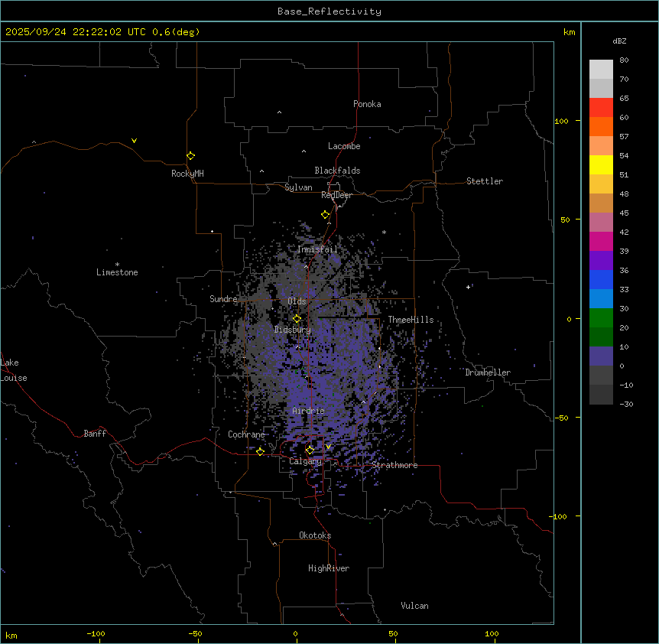Click the yellow diamond marker above Calgary label

tap(310, 450)
